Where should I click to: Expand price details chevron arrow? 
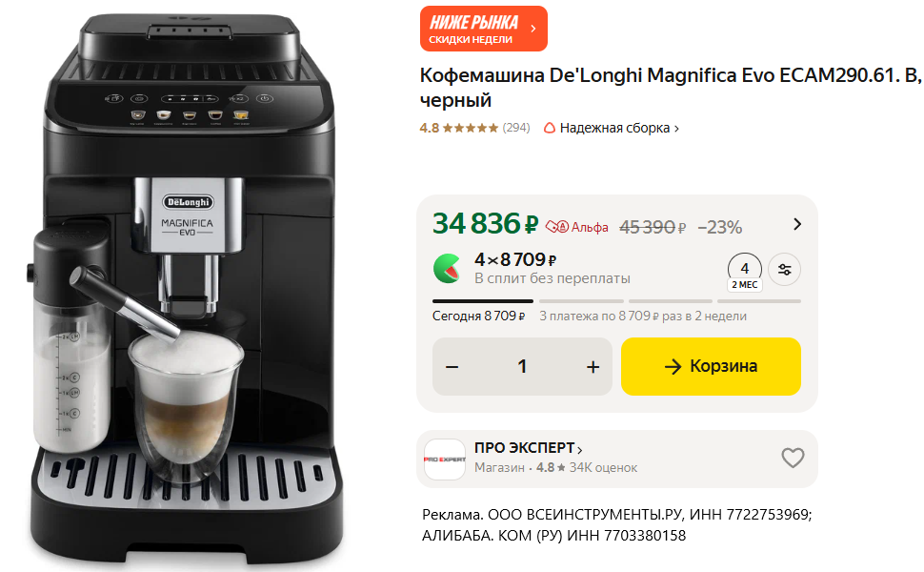(797, 224)
